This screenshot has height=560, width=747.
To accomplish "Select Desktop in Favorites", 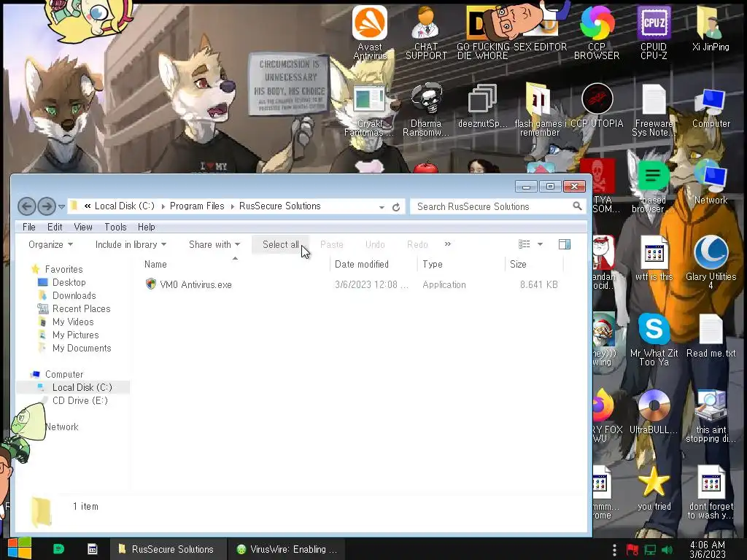I will 69,282.
